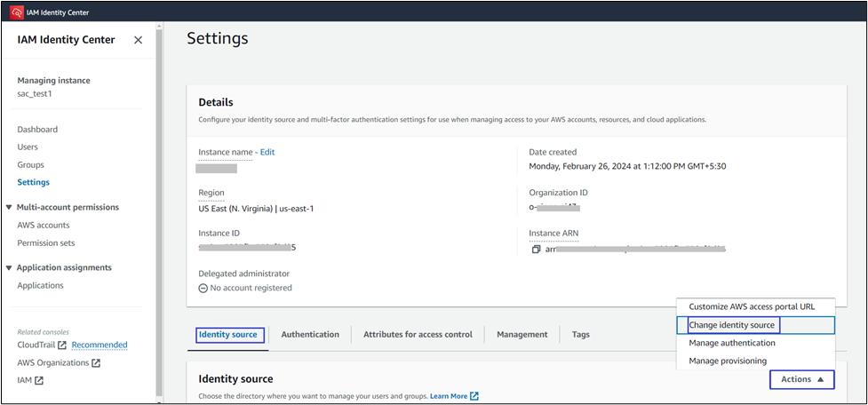
Task: Open Permission sets in navigation
Action: pyautogui.click(x=46, y=242)
